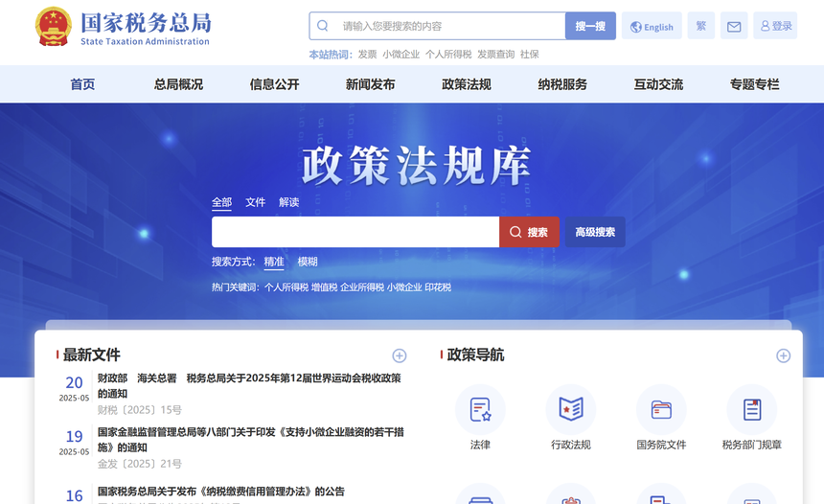Click hot keyword 个人所得税 in banner
Image resolution: width=824 pixels, height=504 pixels.
pyautogui.click(x=286, y=286)
